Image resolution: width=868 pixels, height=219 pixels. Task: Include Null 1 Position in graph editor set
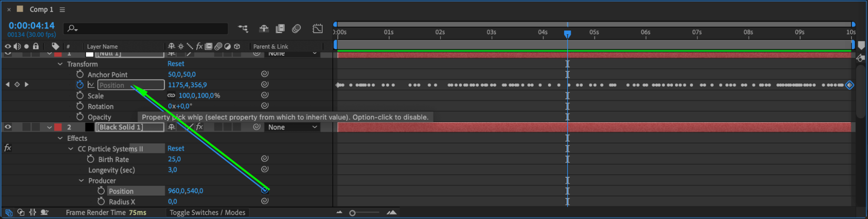pos(91,85)
